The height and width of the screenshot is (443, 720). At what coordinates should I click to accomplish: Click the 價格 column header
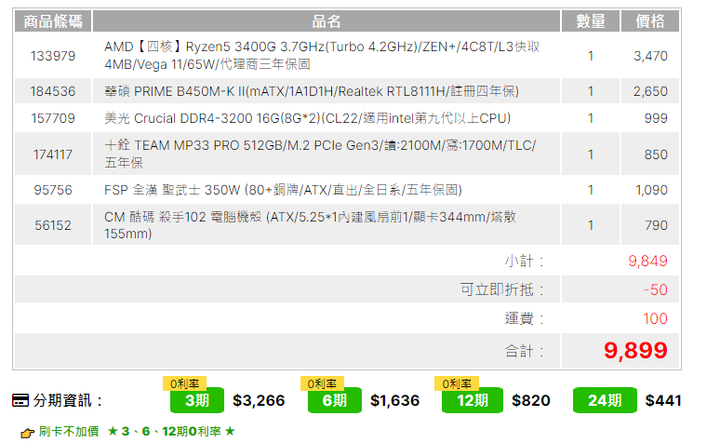click(650, 21)
